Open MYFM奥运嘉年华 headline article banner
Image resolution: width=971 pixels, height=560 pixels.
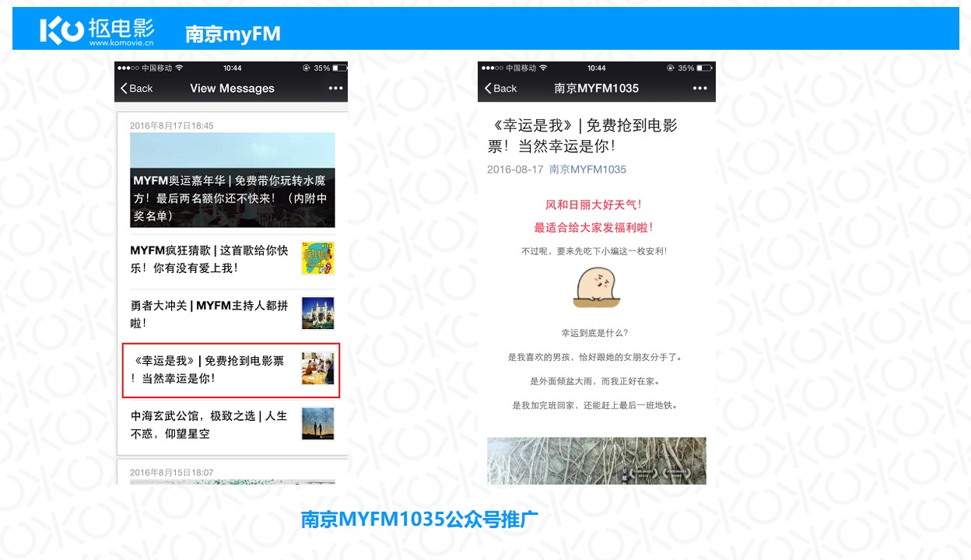pyautogui.click(x=233, y=180)
